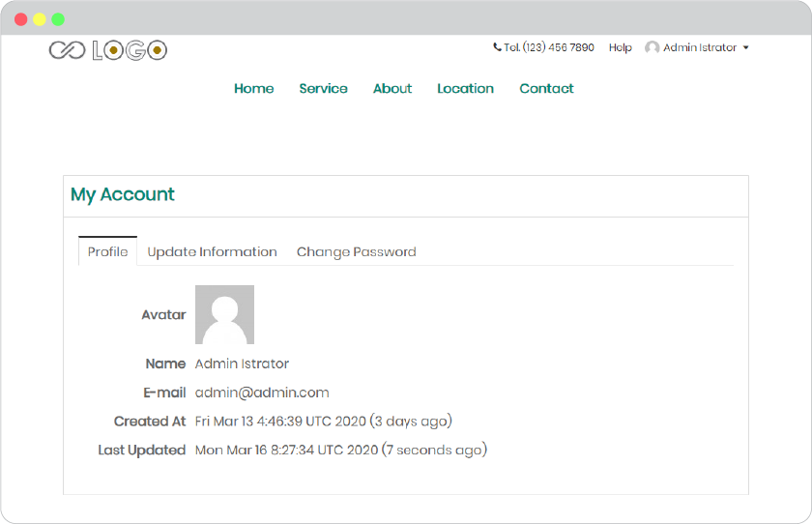Go to the Home page
The image size is (812, 524).
(x=253, y=89)
